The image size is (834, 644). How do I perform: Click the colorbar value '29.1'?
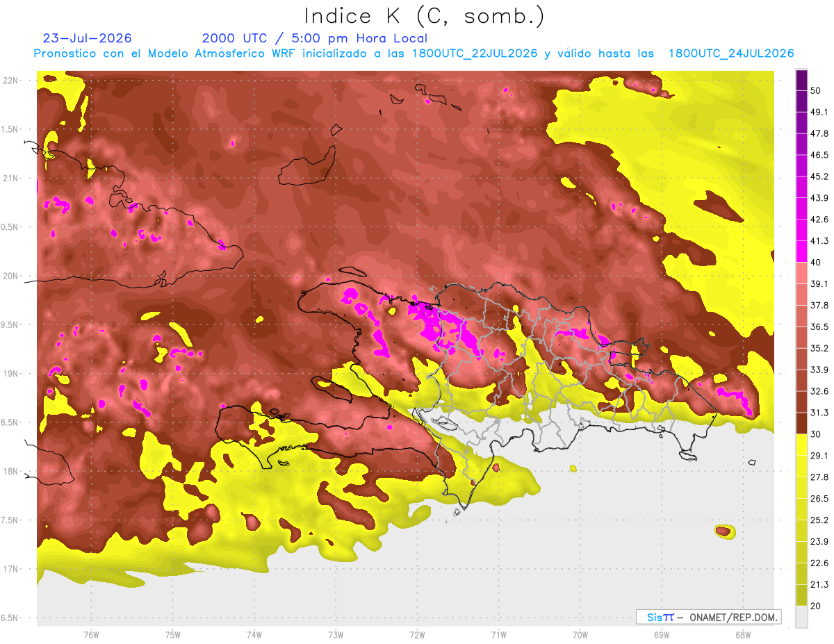tap(819, 456)
